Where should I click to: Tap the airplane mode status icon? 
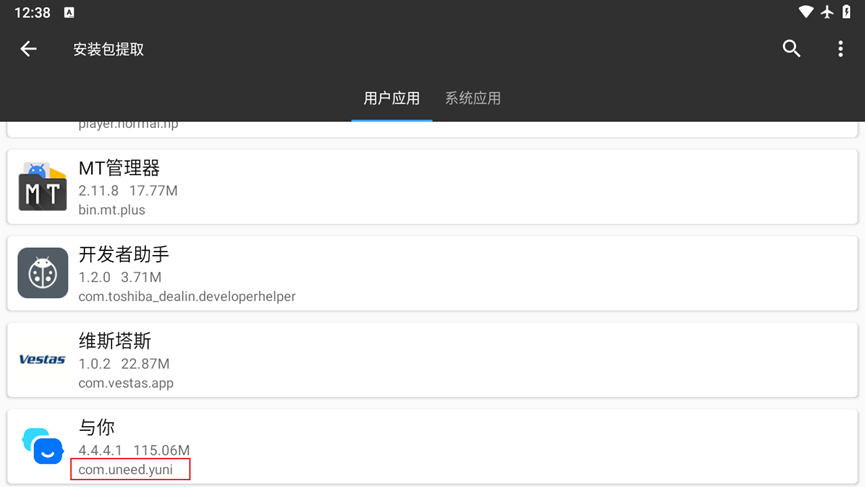pos(827,12)
